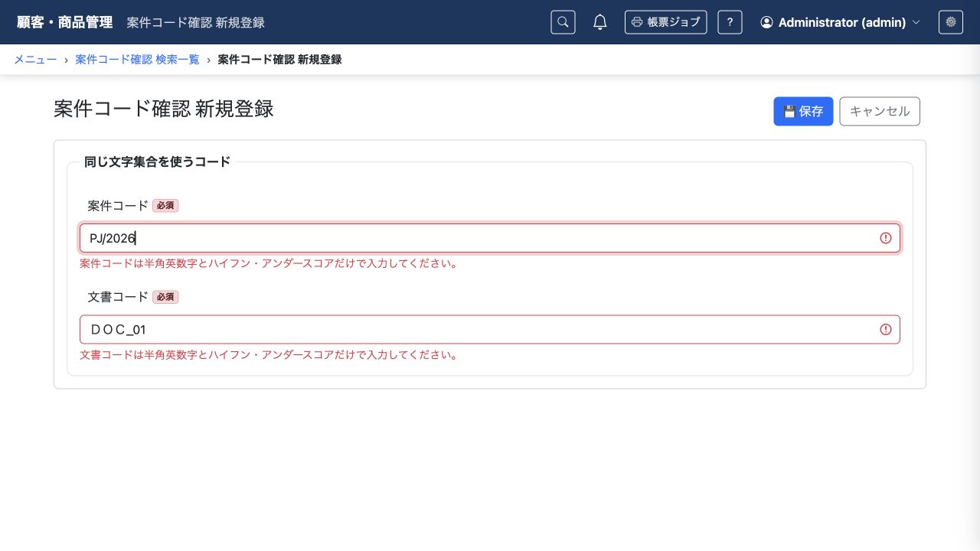Click the 文書コード validation error message
The width and height of the screenshot is (980, 551).
(269, 355)
